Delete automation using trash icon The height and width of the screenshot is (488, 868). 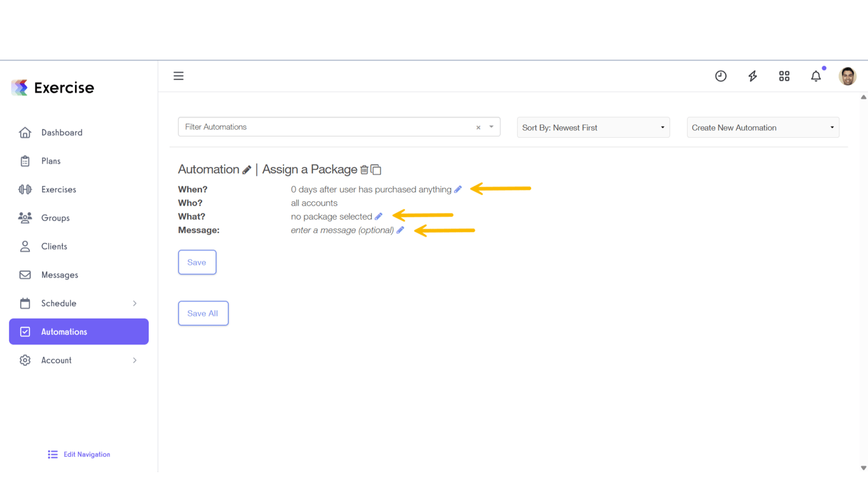coord(364,170)
